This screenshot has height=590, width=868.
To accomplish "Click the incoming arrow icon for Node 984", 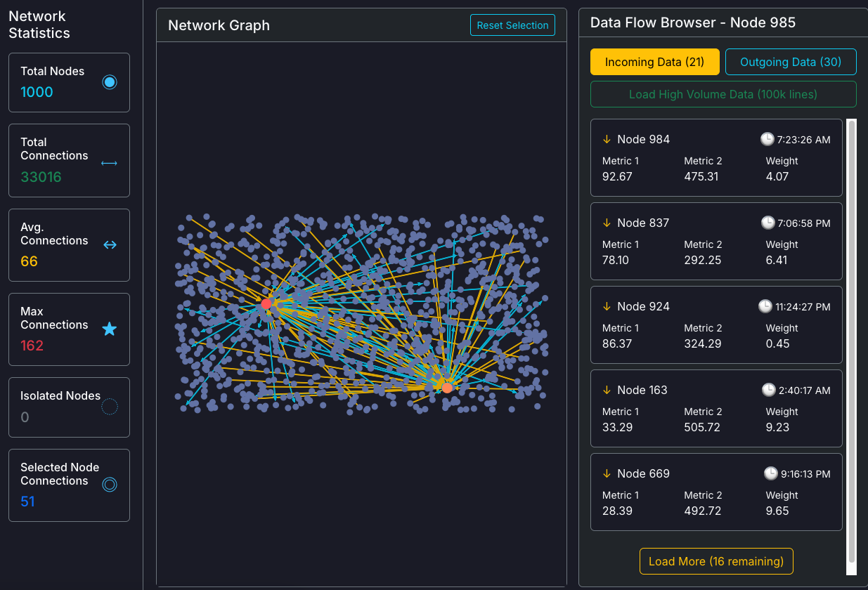I will click(x=607, y=139).
